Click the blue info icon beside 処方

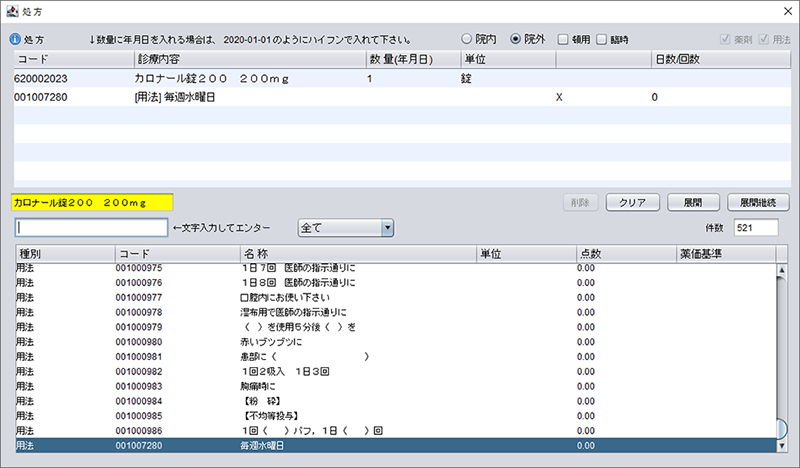[x=14, y=40]
